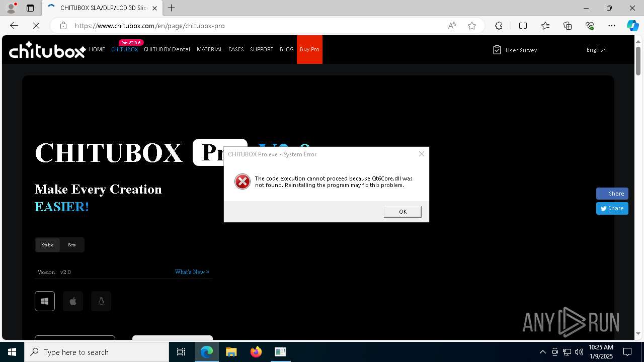Open the Favorites list
The width and height of the screenshot is (644, 362).
click(x=545, y=26)
